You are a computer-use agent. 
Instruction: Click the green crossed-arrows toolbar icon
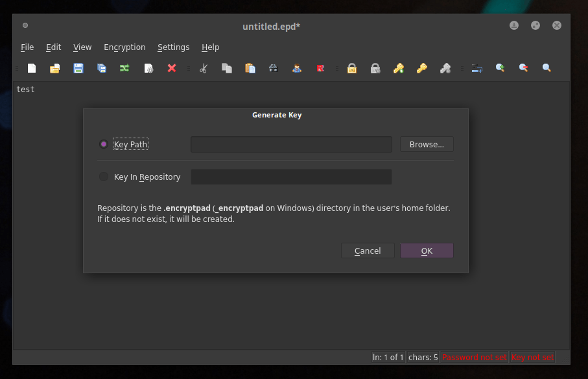(124, 68)
